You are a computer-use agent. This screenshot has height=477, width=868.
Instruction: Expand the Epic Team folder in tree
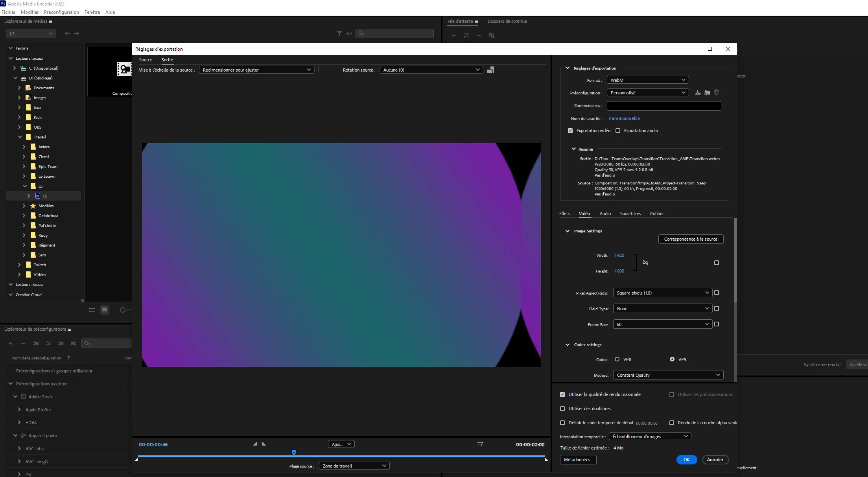pyautogui.click(x=24, y=167)
